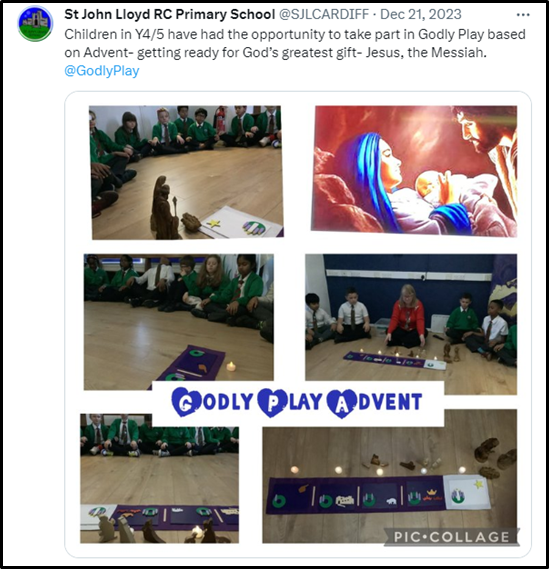Open the Mary and baby Jesus painting
The height and width of the screenshot is (570, 552).
click(x=414, y=171)
